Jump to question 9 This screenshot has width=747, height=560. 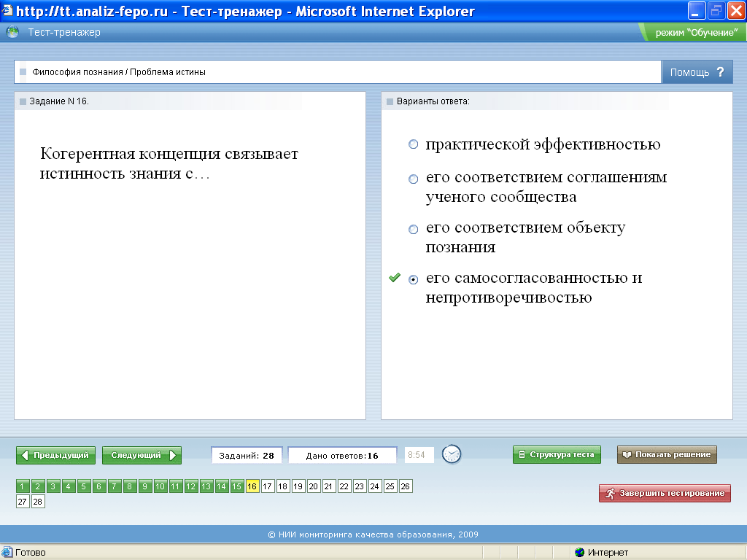tap(145, 486)
